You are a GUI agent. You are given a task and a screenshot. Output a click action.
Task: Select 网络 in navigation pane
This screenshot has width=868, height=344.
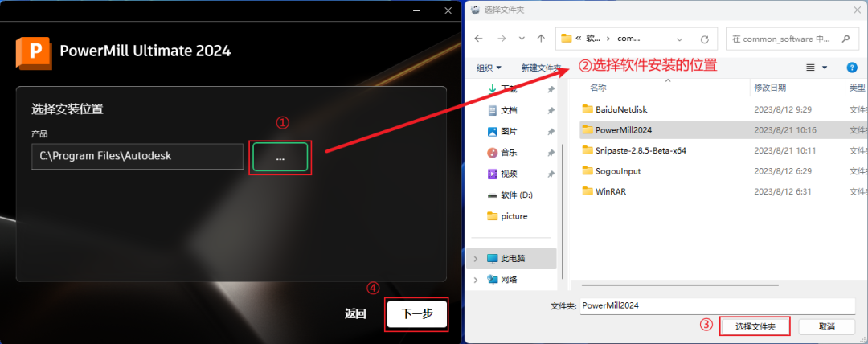point(509,280)
